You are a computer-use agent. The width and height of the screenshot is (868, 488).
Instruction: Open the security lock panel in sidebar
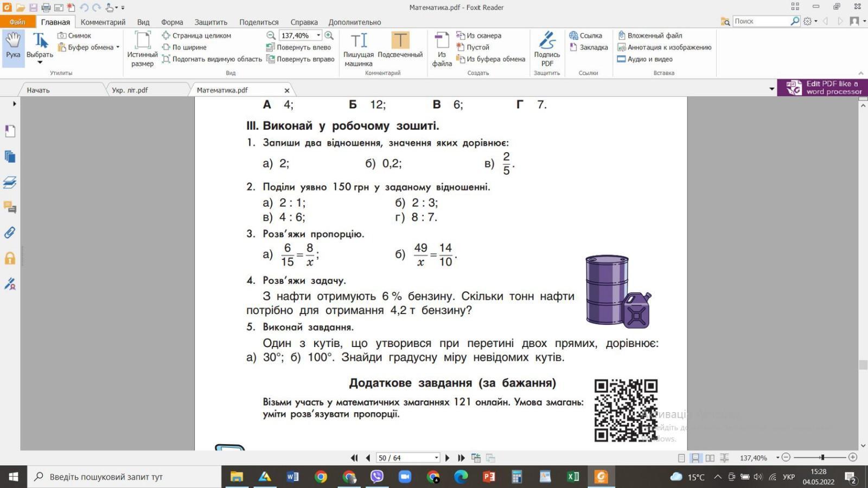tap(10, 258)
